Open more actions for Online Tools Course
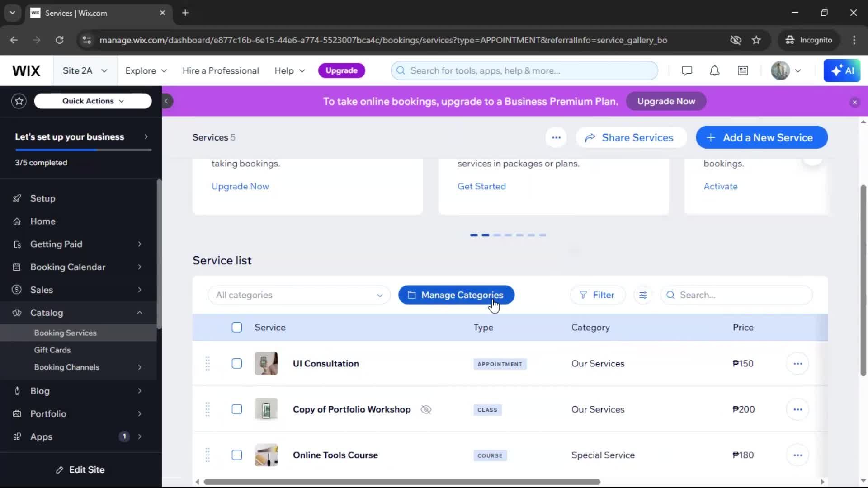The width and height of the screenshot is (868, 488). pyautogui.click(x=797, y=455)
